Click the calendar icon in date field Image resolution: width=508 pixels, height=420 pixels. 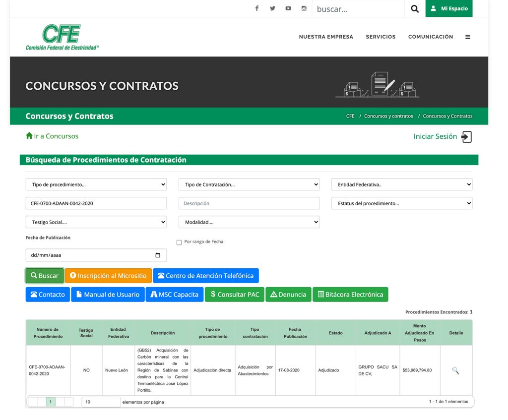(x=158, y=255)
